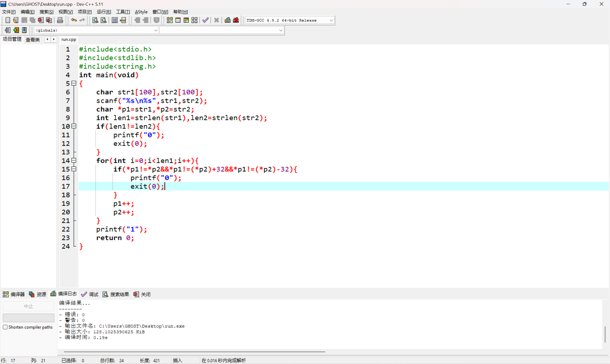Click the Insert bookmark icon with green plus
610x364 pixels.
(16, 30)
